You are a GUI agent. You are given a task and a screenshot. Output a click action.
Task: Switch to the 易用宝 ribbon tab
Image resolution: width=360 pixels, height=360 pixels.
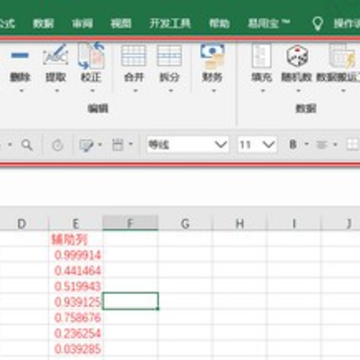tap(269, 23)
